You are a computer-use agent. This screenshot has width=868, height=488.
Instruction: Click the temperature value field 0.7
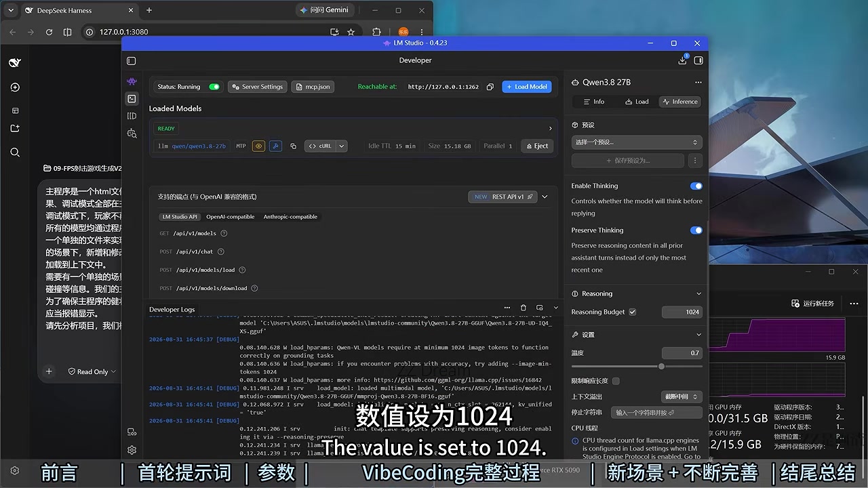click(682, 353)
